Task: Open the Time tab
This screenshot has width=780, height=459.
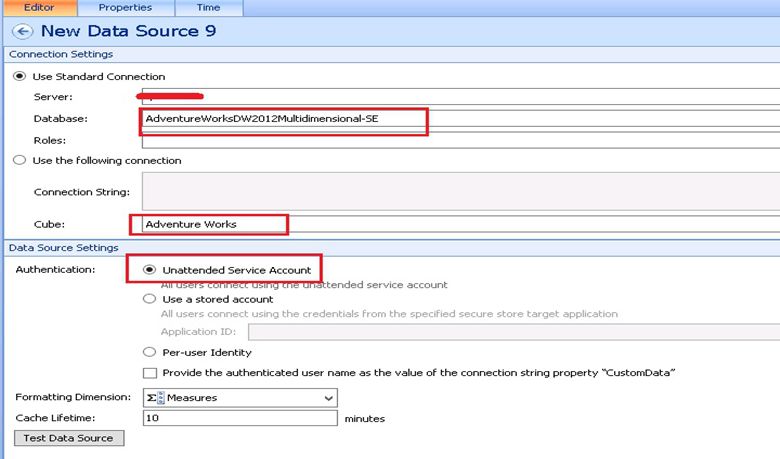Action: [x=208, y=7]
